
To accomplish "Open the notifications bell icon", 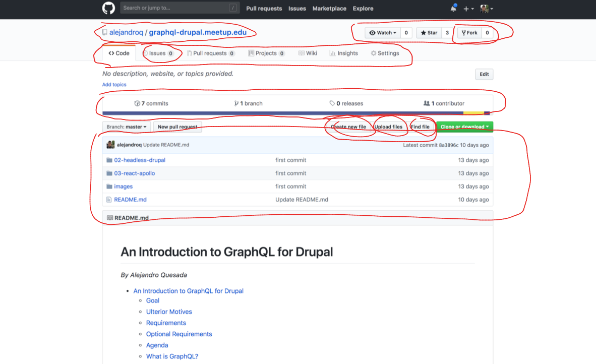I will [x=453, y=9].
